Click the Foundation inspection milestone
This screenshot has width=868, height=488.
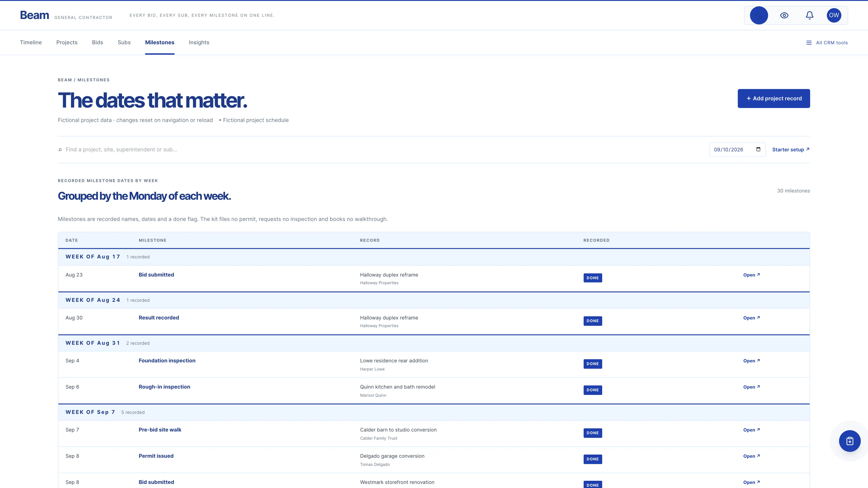coord(167,361)
